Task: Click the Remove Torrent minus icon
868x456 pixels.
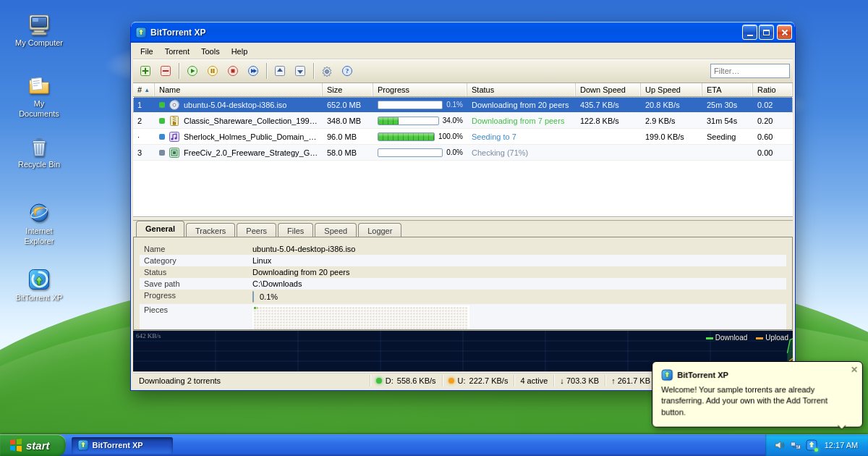Action: coord(166,71)
